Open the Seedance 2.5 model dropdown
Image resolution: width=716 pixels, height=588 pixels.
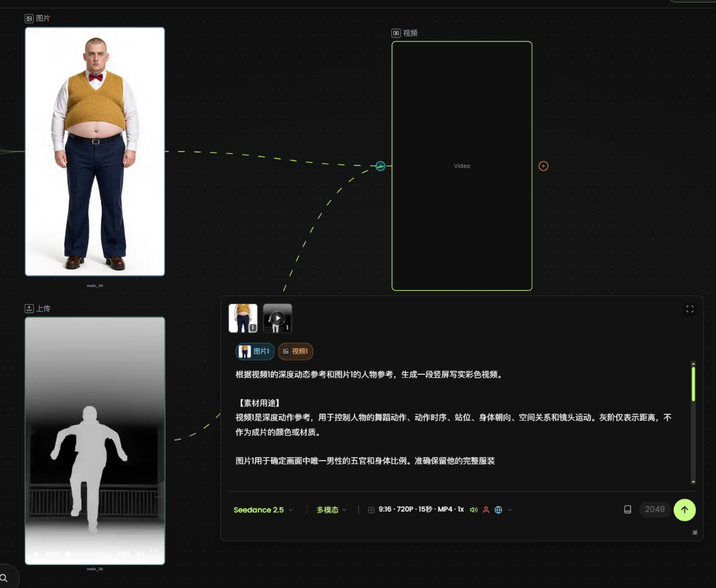click(x=263, y=510)
